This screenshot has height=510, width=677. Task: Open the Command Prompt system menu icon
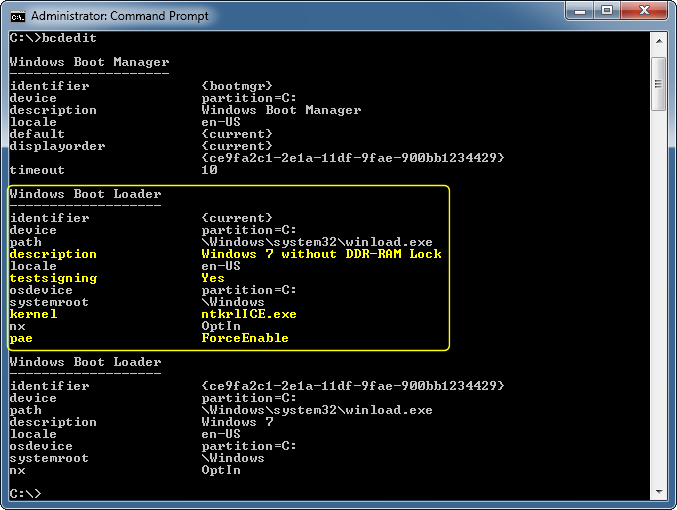pos(17,16)
